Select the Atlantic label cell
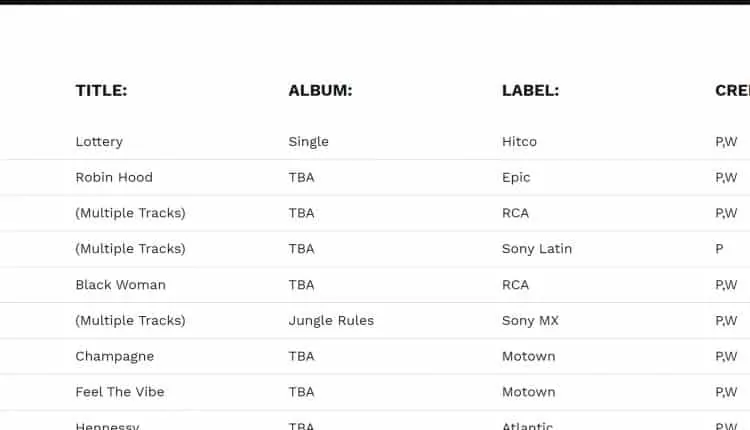Image resolution: width=750 pixels, height=430 pixels. (x=527, y=425)
